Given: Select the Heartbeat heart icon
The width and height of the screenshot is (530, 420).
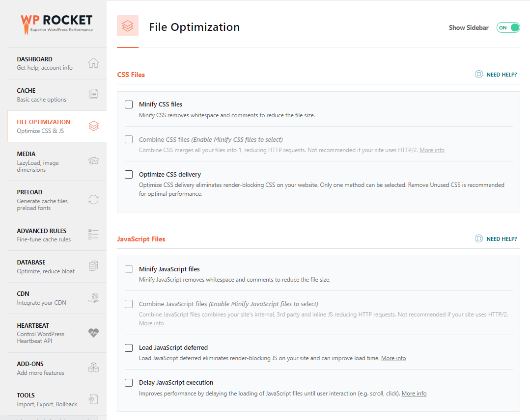Looking at the screenshot, I should click(93, 333).
